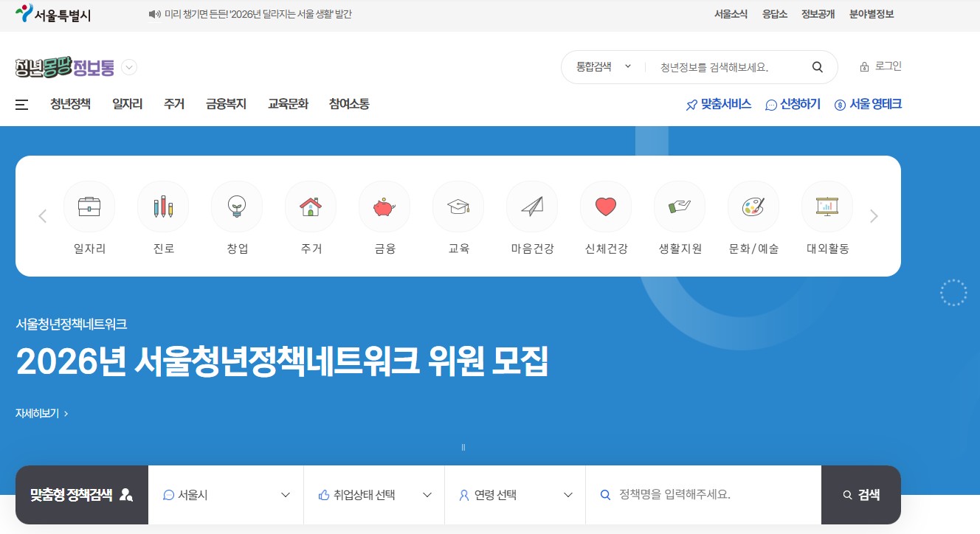Viewport: 980px width, 534px height.
Task: Open the 생활지원 hand icon
Action: tap(680, 207)
